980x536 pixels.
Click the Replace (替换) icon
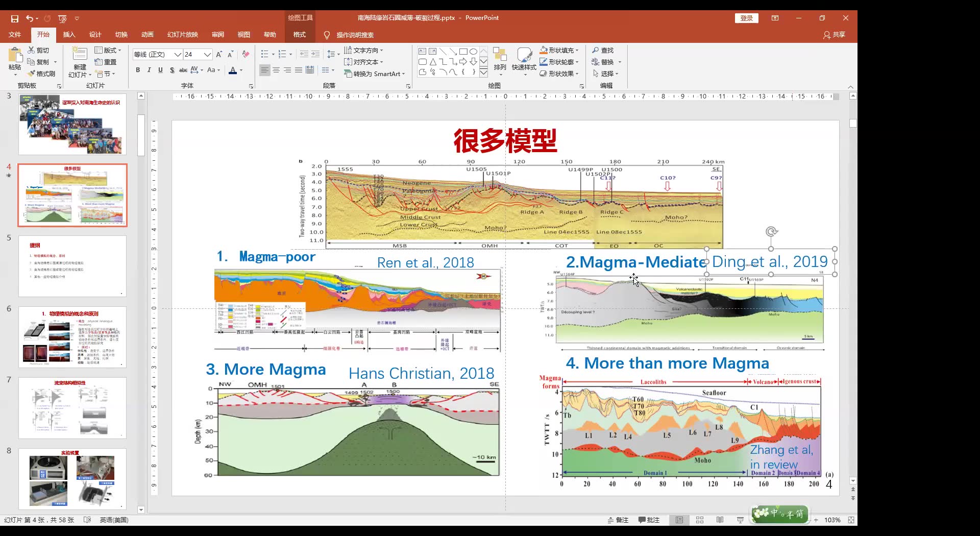606,62
